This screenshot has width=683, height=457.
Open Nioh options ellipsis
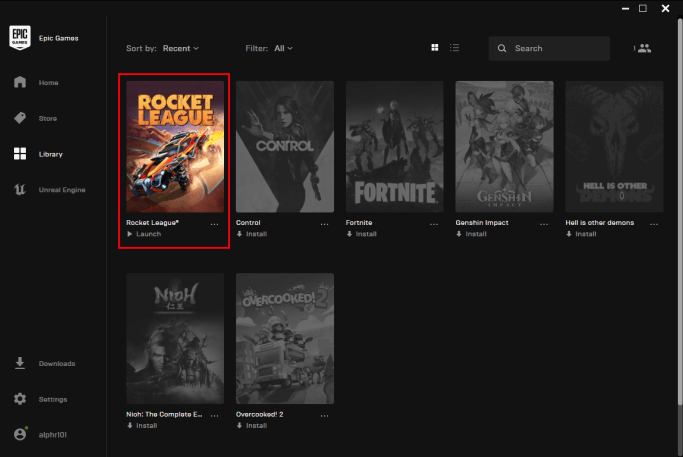click(x=214, y=416)
